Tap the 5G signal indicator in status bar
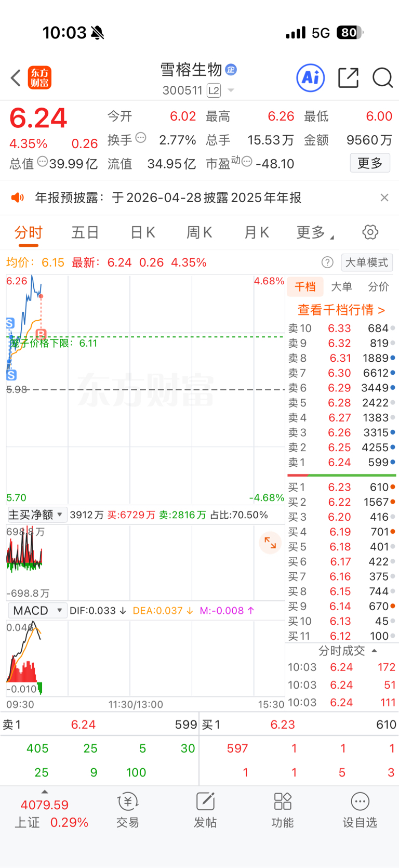The width and height of the screenshot is (399, 868). (x=321, y=33)
